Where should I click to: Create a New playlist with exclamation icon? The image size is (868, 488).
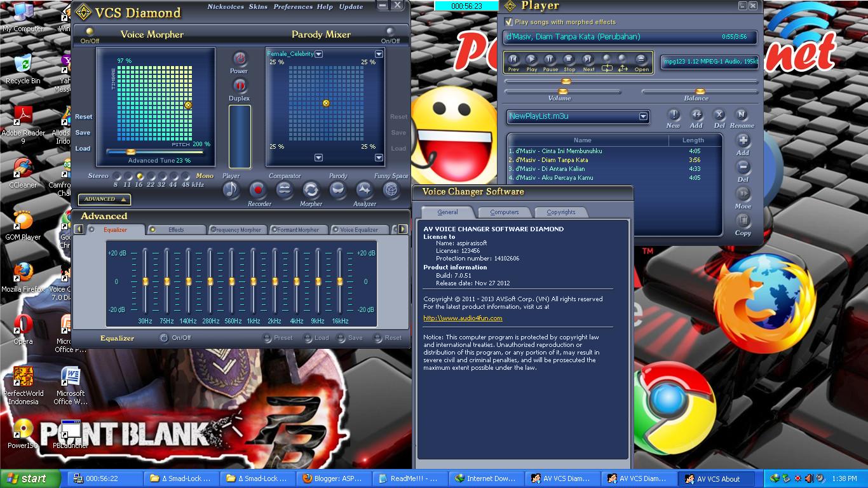tap(674, 115)
